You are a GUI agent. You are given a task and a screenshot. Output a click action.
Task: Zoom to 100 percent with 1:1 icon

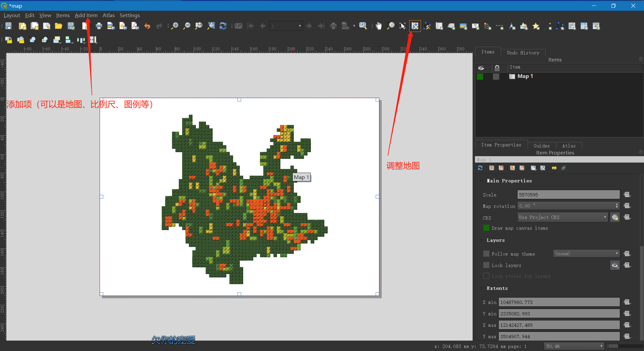[x=199, y=26]
